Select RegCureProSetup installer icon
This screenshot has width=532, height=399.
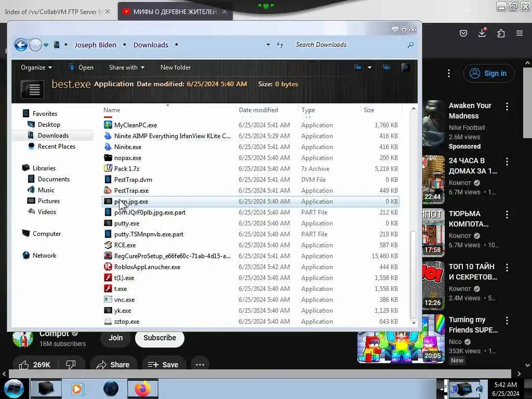pyautogui.click(x=108, y=256)
